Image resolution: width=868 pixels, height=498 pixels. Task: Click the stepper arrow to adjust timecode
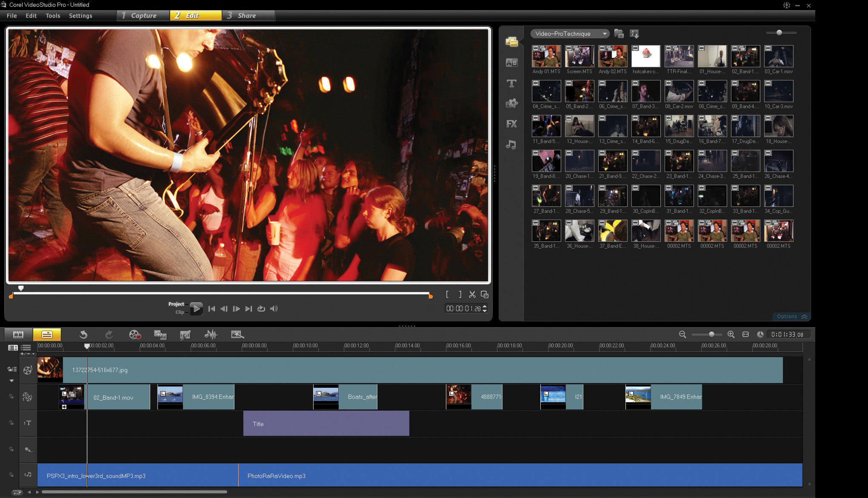pos(486,308)
